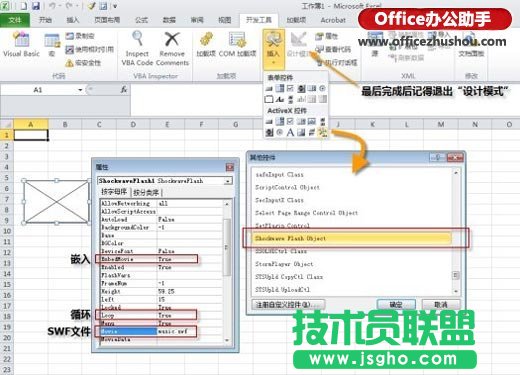The image size is (520, 375).
Task: Expand the 插入 controls dropdown in ribbon
Action: [x=273, y=49]
